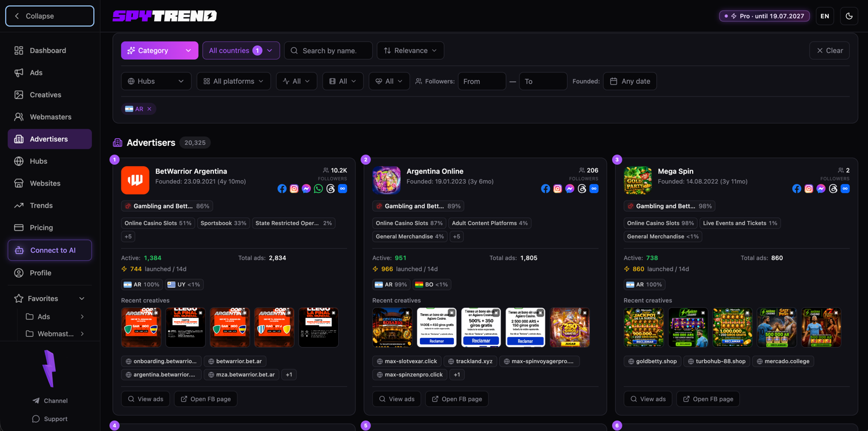Open the activity All dropdown

coord(296,81)
